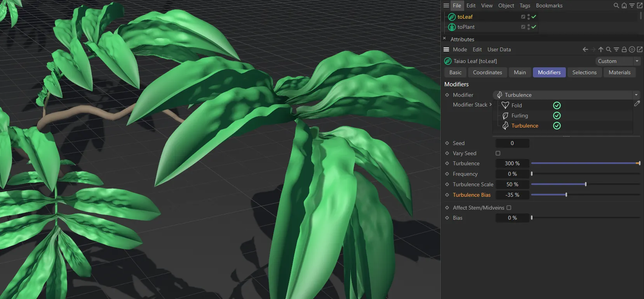Click the toPlant object icon
Viewport: 644px width, 299px height.
point(452,27)
